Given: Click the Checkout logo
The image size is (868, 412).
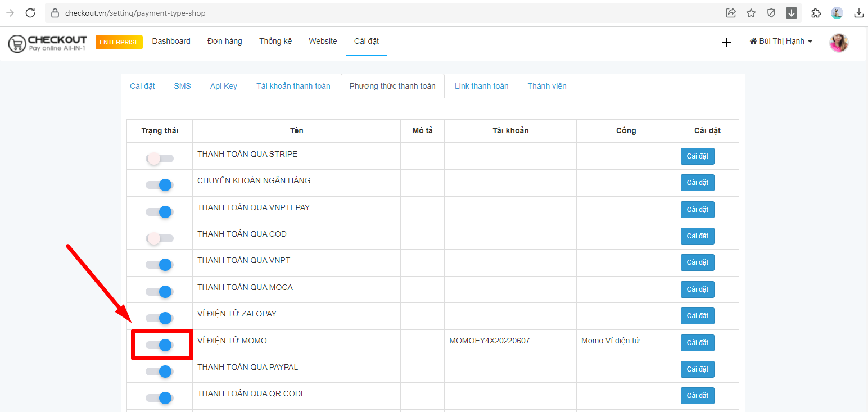Looking at the screenshot, I should pyautogui.click(x=48, y=43).
